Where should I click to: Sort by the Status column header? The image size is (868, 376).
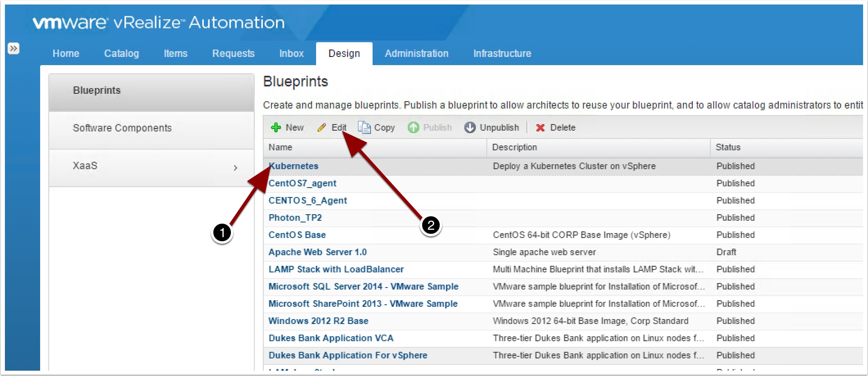(x=787, y=147)
